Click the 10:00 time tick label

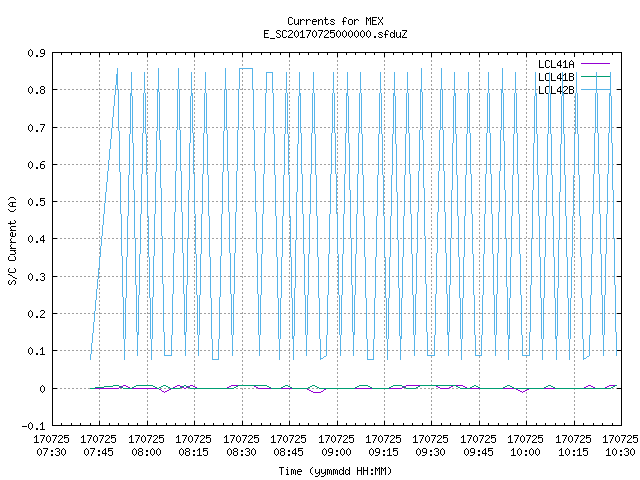(525, 453)
